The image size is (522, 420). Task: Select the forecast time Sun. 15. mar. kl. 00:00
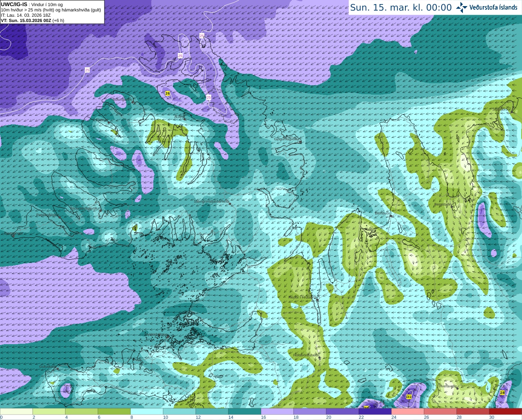click(x=401, y=7)
